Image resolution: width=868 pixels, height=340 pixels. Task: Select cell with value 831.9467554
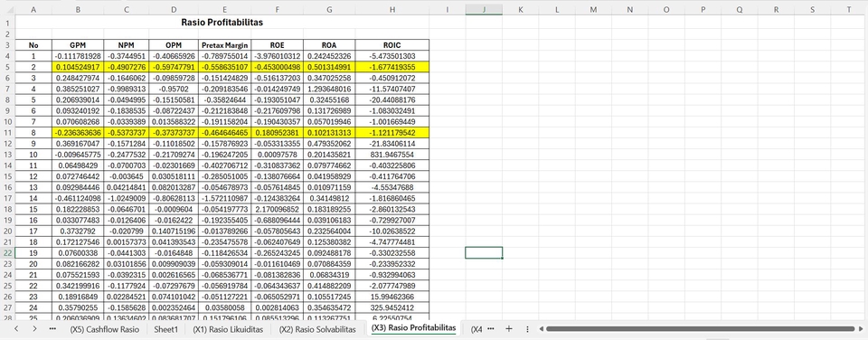point(392,155)
